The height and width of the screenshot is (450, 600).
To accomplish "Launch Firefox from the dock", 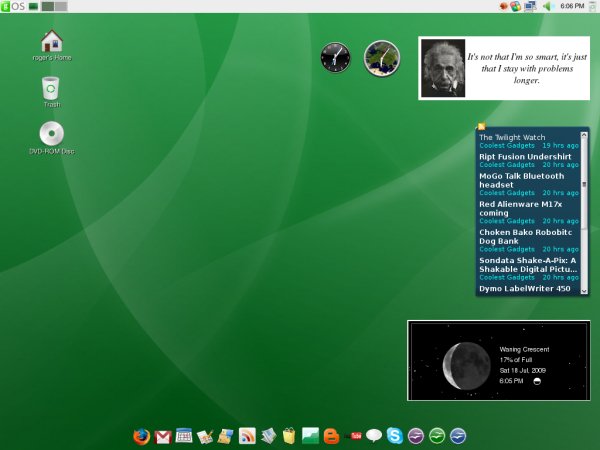I will click(x=141, y=436).
